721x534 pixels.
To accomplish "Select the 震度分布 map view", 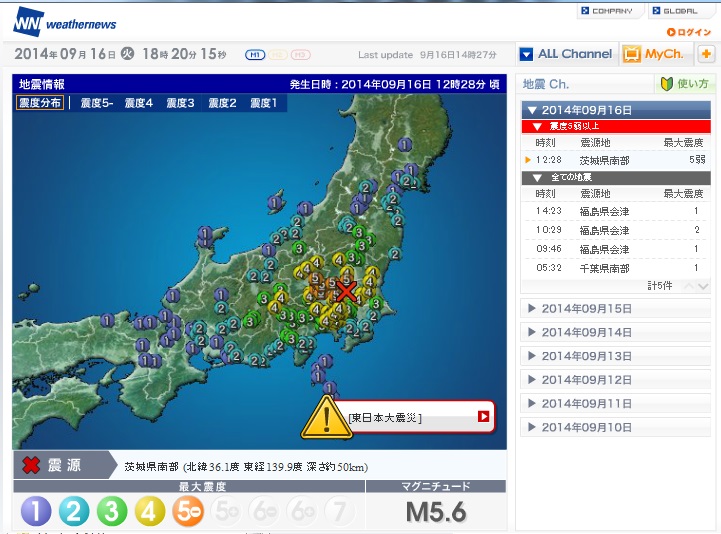I will point(41,103).
